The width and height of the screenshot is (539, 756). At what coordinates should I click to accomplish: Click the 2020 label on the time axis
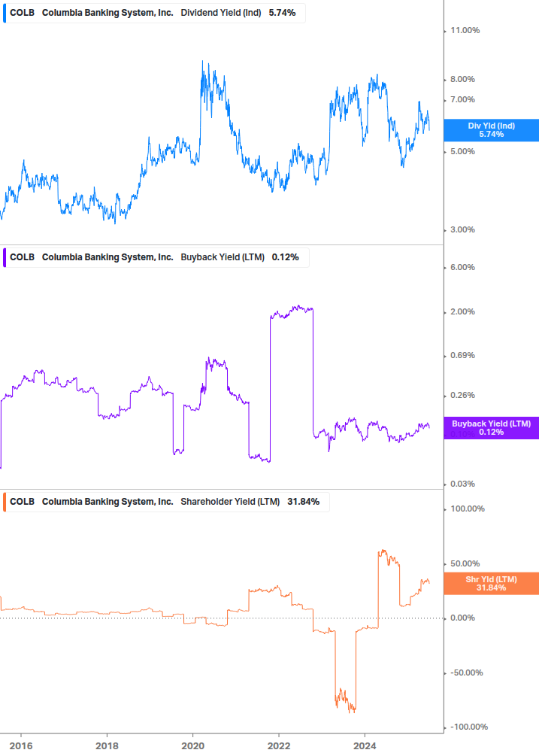tap(192, 746)
